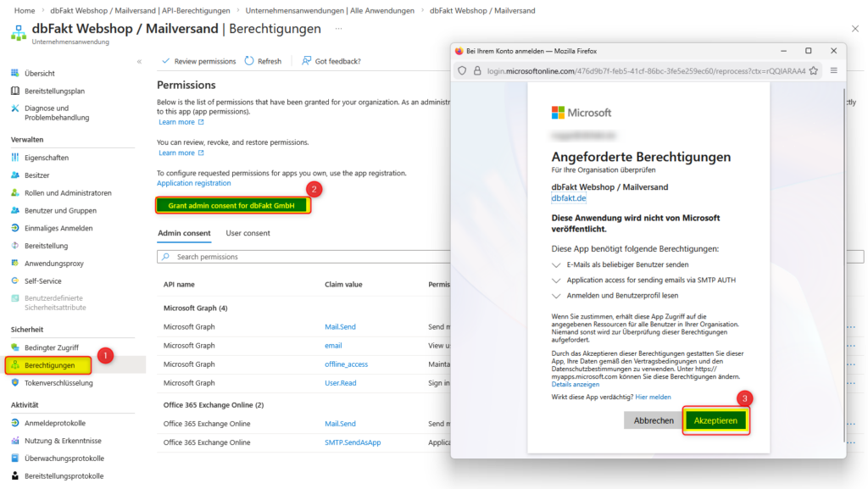868x489 pixels.
Task: Expand 'Application access for sending emails' permission
Action: pyautogui.click(x=556, y=280)
